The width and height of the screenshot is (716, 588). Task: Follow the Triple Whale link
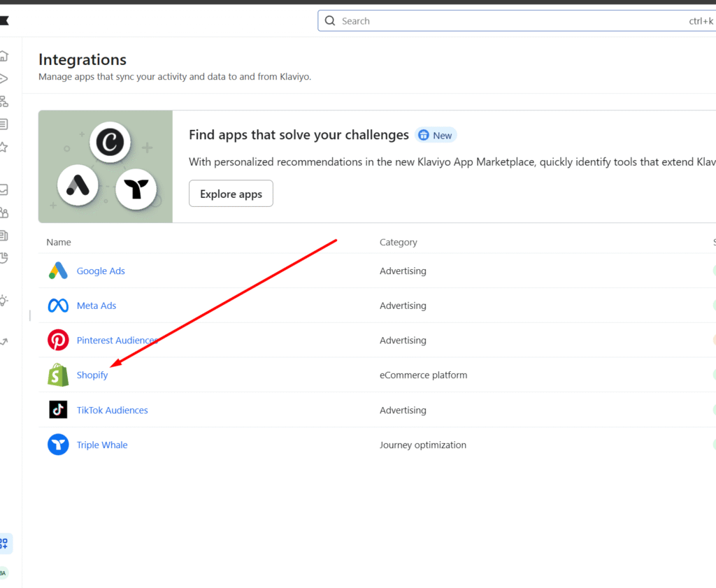102,445
